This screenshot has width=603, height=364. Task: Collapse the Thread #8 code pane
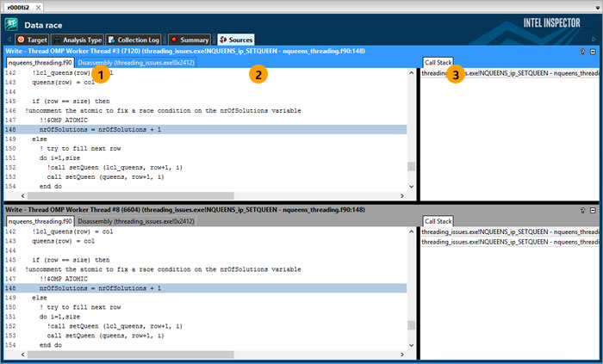click(x=593, y=210)
